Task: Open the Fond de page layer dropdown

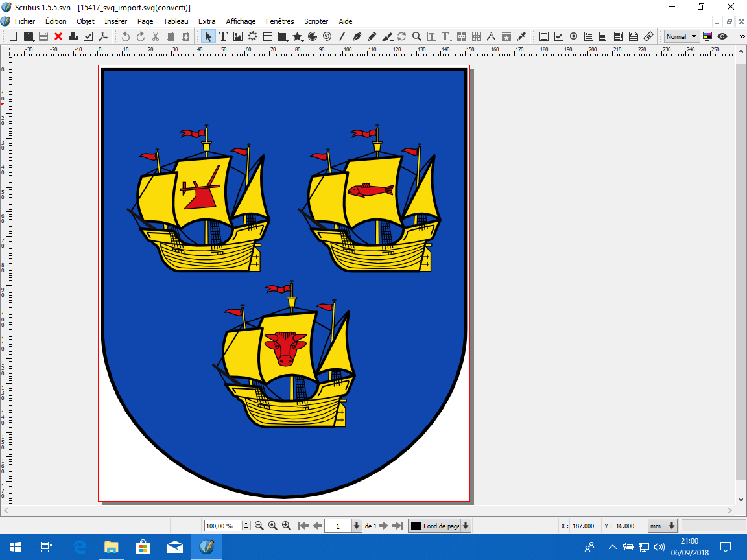Action: (466, 526)
